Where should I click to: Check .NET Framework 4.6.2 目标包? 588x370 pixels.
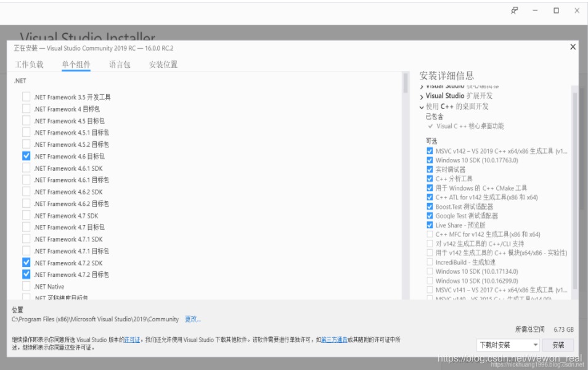tap(27, 203)
